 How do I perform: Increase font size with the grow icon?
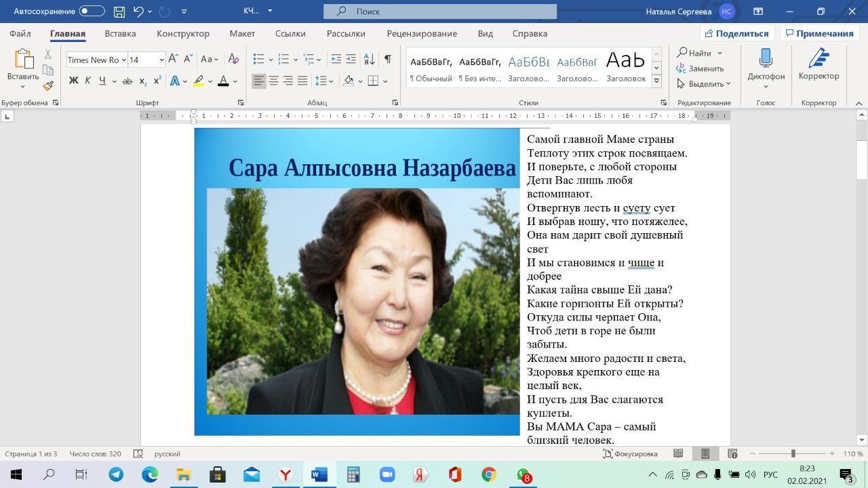[174, 60]
